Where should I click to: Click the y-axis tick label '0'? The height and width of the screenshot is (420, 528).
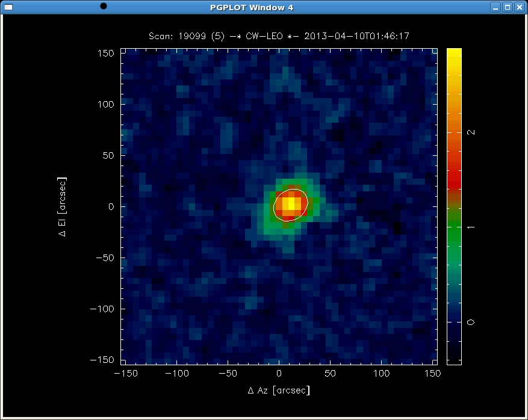tap(111, 206)
